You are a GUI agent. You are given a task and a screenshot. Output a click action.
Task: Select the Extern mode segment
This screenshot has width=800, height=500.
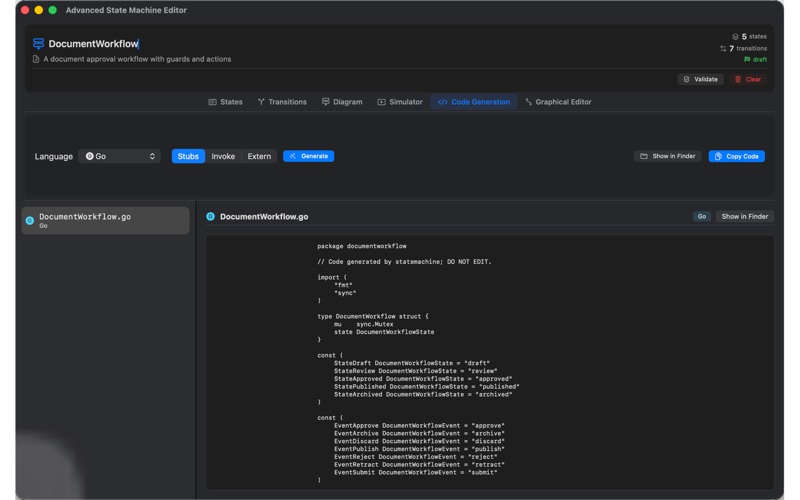tap(259, 156)
